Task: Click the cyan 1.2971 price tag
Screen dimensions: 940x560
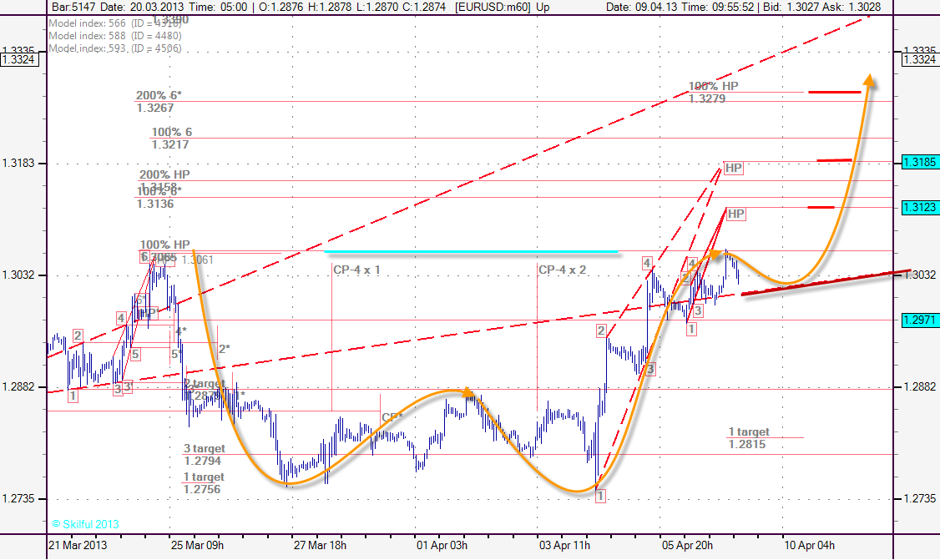Action: point(918,320)
